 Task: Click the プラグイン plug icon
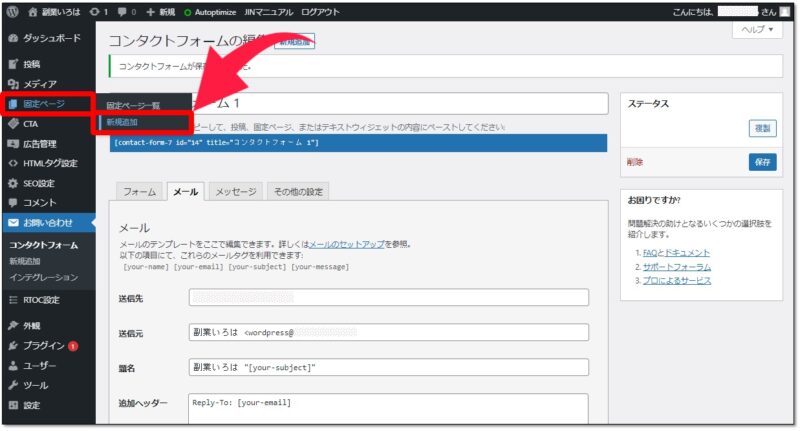13,346
